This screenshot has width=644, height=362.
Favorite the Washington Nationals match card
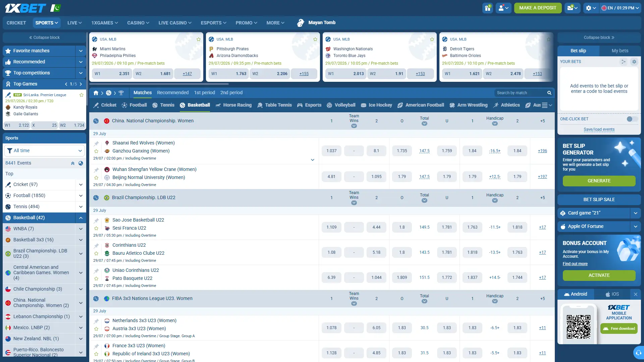click(432, 39)
